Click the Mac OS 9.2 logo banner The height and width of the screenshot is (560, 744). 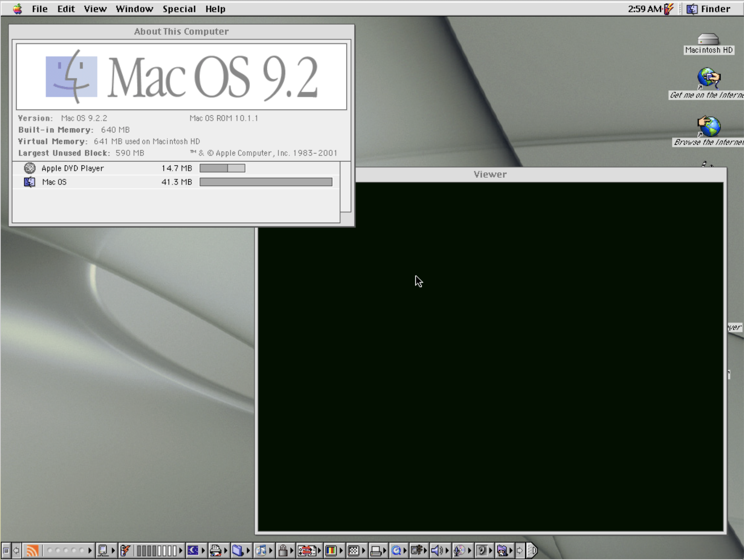181,77
